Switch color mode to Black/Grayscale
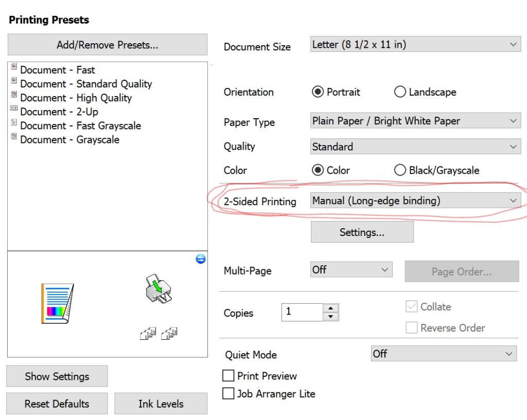527x420 pixels. pos(400,170)
